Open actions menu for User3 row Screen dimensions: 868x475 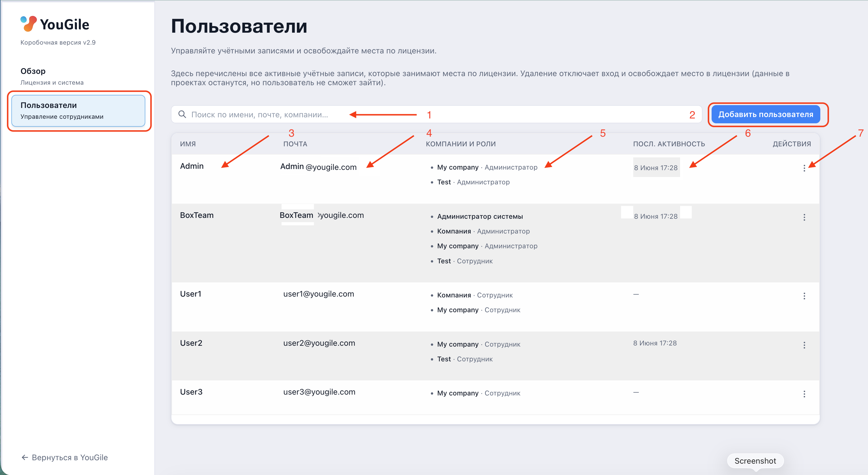click(804, 394)
